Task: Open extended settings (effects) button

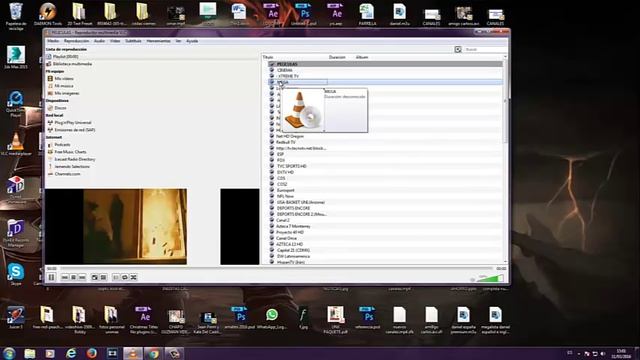Action: click(x=104, y=278)
